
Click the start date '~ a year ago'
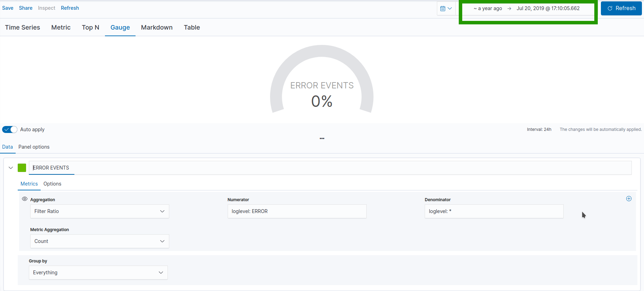(x=488, y=8)
